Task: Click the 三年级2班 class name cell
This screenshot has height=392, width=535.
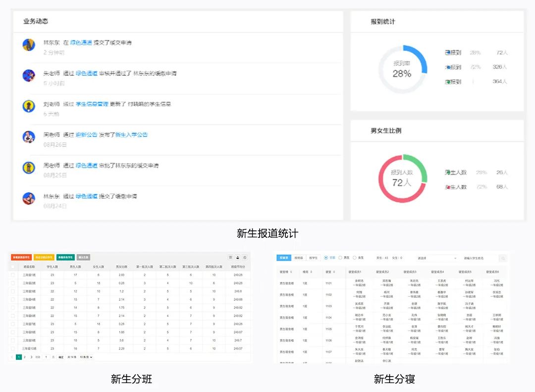Action: tap(29, 283)
